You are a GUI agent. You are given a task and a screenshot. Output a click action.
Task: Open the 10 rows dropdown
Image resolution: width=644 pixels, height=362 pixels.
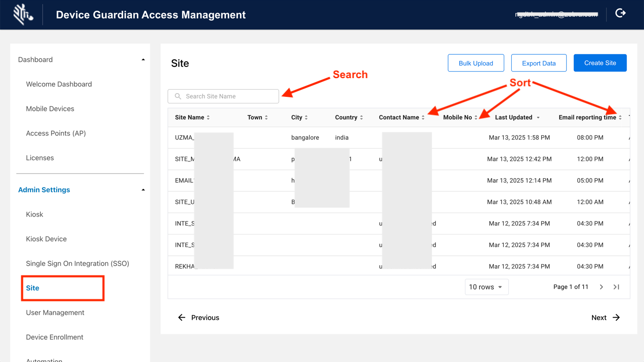pos(486,287)
